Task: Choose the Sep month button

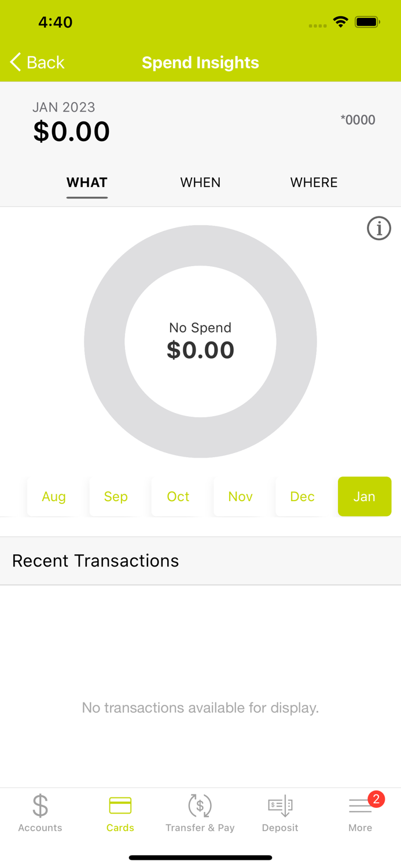Action: [116, 496]
